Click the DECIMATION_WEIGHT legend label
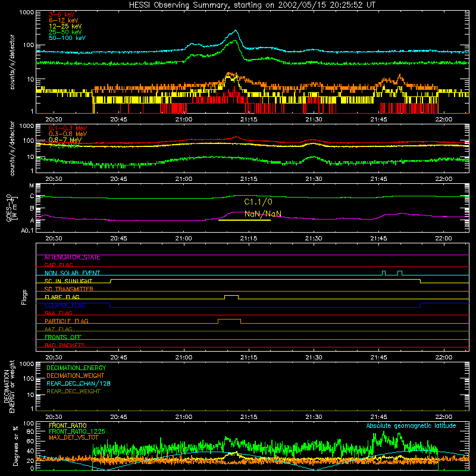Screen dimensions: 476x476 76,376
